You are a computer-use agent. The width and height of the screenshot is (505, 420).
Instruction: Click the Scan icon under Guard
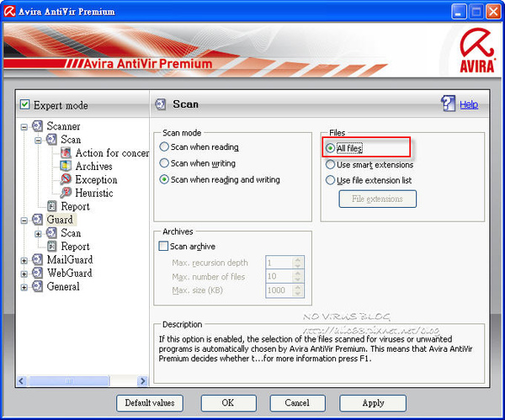(x=51, y=233)
